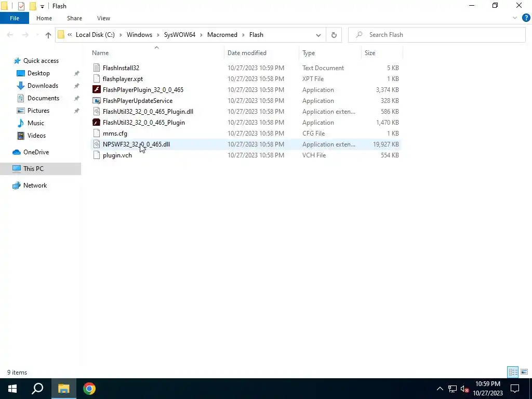Click the XPT File type cell

click(313, 79)
